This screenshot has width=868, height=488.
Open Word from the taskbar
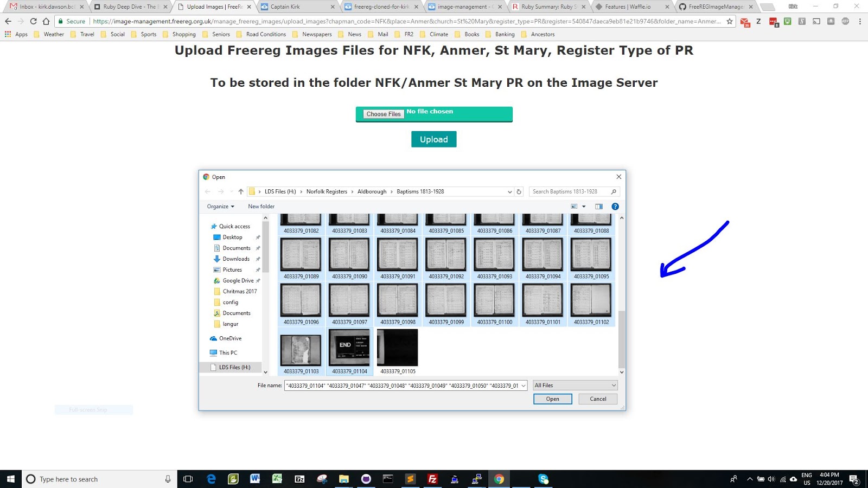pos(255,479)
